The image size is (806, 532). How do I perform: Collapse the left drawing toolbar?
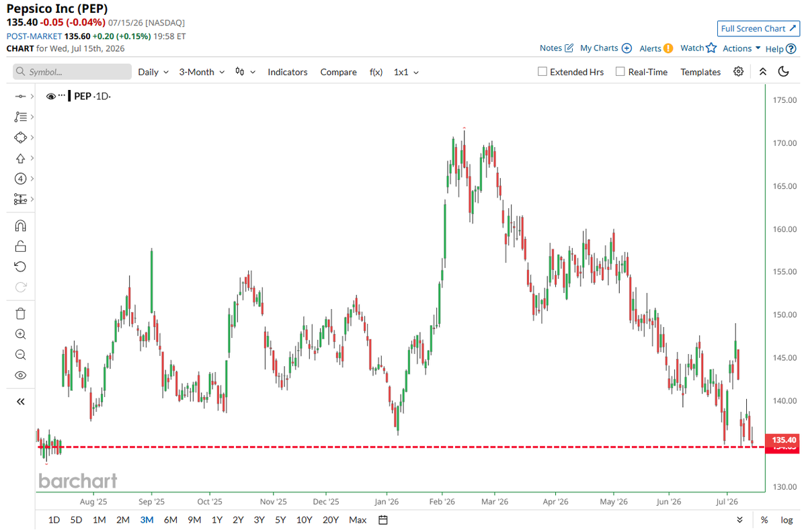[21, 402]
